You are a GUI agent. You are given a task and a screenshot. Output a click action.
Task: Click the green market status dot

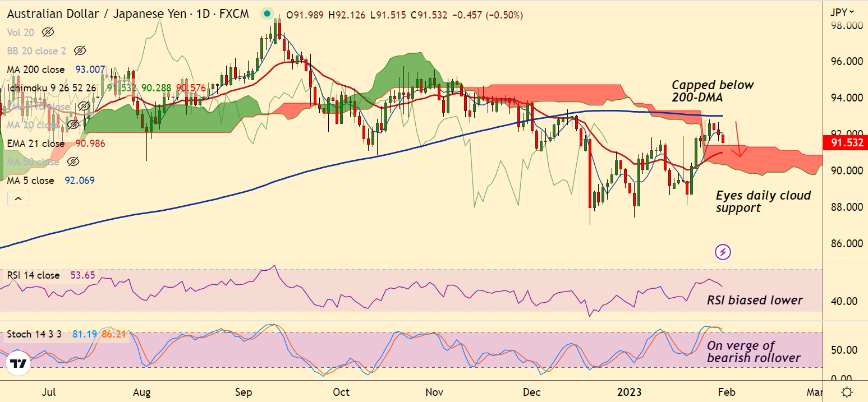pyautogui.click(x=268, y=14)
